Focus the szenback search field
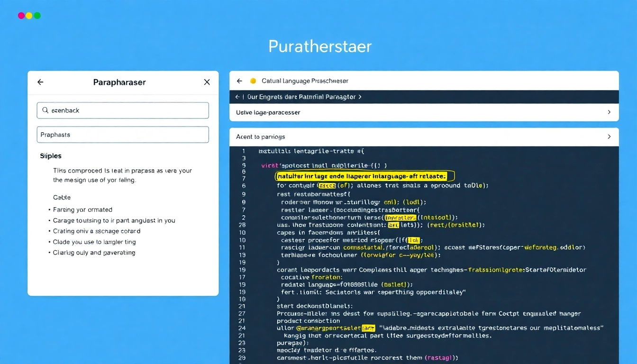 [128, 110]
